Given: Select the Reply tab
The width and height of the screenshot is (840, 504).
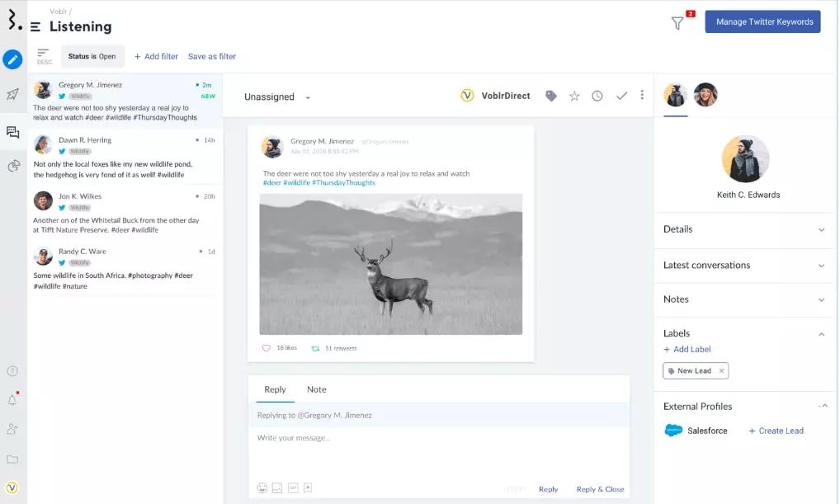Looking at the screenshot, I should click(x=275, y=389).
